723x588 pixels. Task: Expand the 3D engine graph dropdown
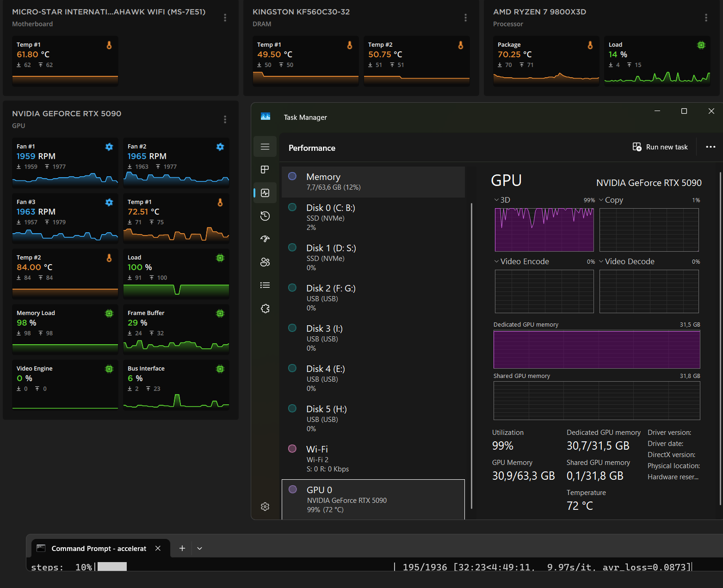point(502,200)
